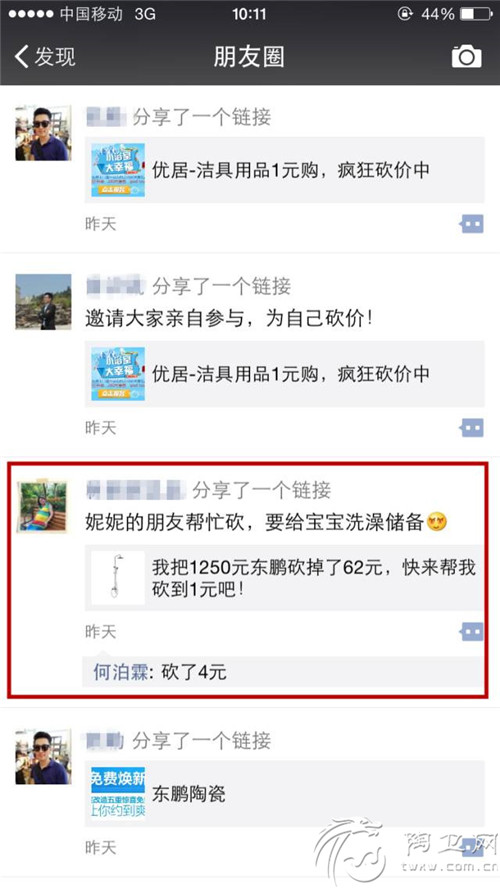Open the camera icon to post a moment
The width and height of the screenshot is (500, 889).
(467, 57)
